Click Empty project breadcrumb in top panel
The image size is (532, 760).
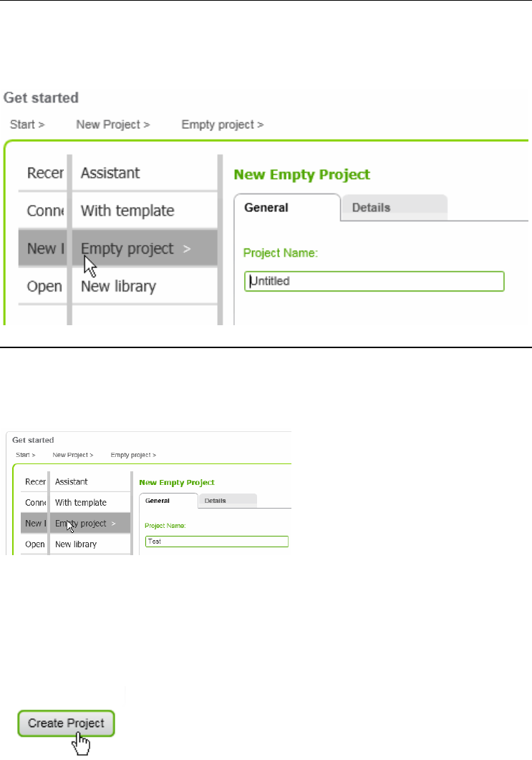(223, 125)
